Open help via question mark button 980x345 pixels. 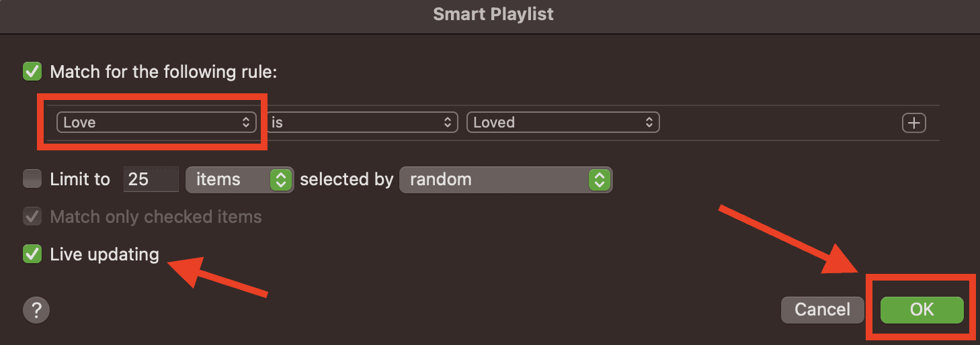pyautogui.click(x=36, y=310)
